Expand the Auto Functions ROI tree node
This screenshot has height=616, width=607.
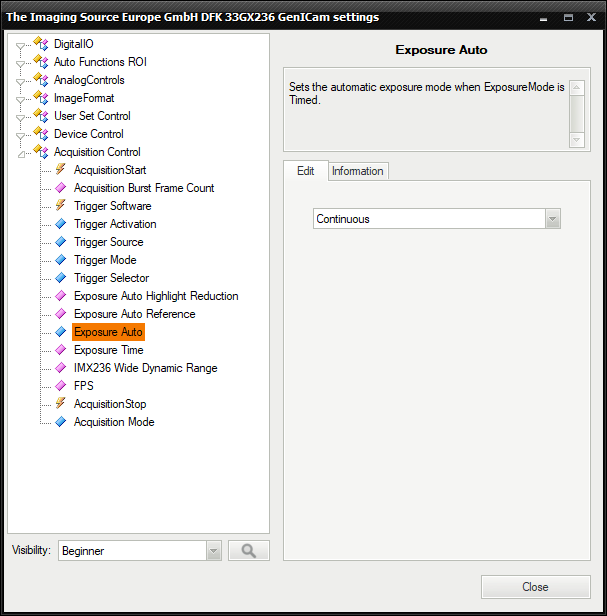(x=20, y=64)
